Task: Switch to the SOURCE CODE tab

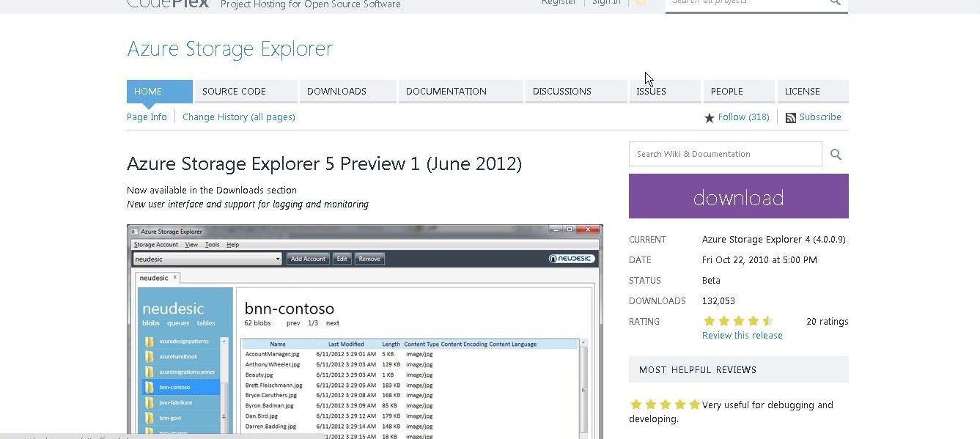Action: [246, 92]
